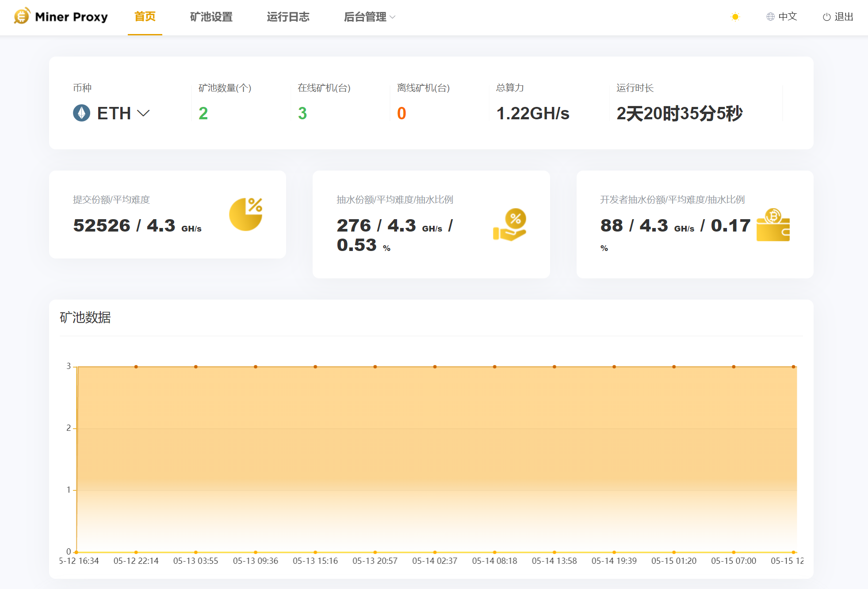Click the 提交份额/平均难度 label
The image size is (868, 589).
[x=111, y=200]
